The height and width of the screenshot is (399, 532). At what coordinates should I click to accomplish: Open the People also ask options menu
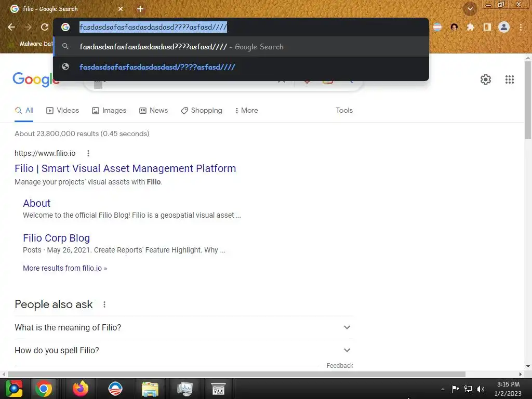click(104, 304)
